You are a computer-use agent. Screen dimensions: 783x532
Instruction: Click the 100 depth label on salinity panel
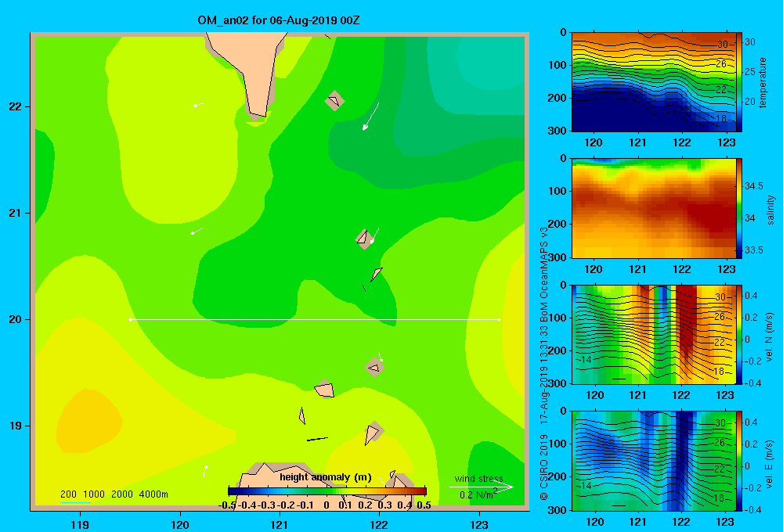557,191
